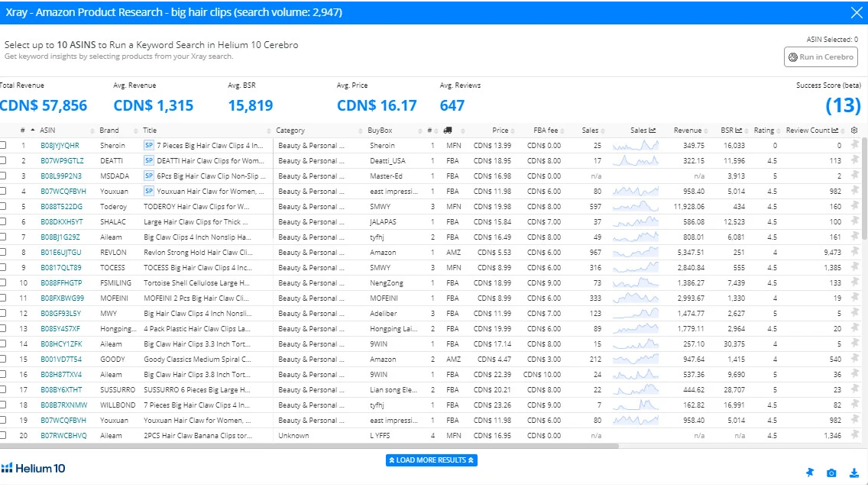Click the BSR chart icon in header
The height and width of the screenshot is (500, 868).
[739, 131]
